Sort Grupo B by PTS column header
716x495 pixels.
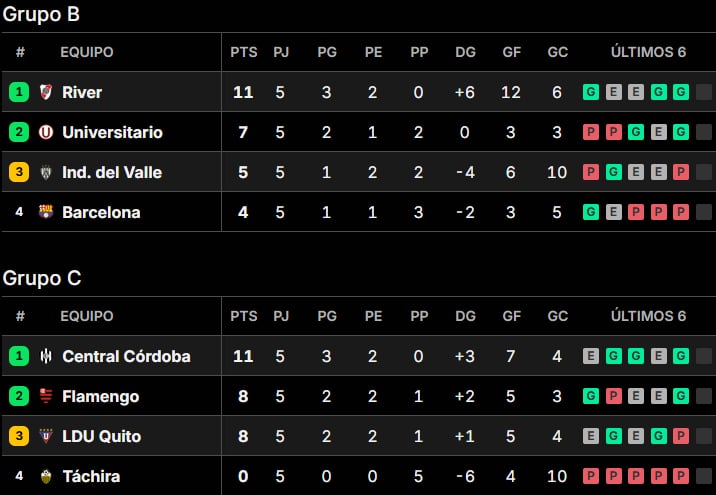tap(243, 52)
